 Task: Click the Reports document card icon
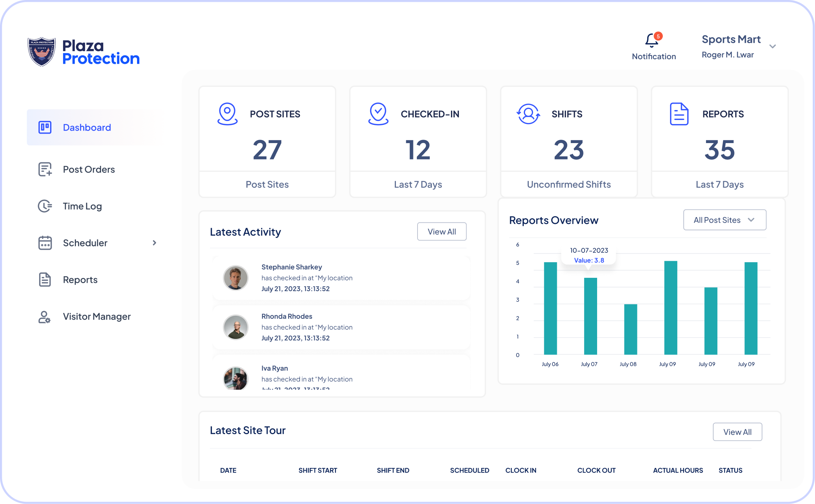tap(679, 114)
